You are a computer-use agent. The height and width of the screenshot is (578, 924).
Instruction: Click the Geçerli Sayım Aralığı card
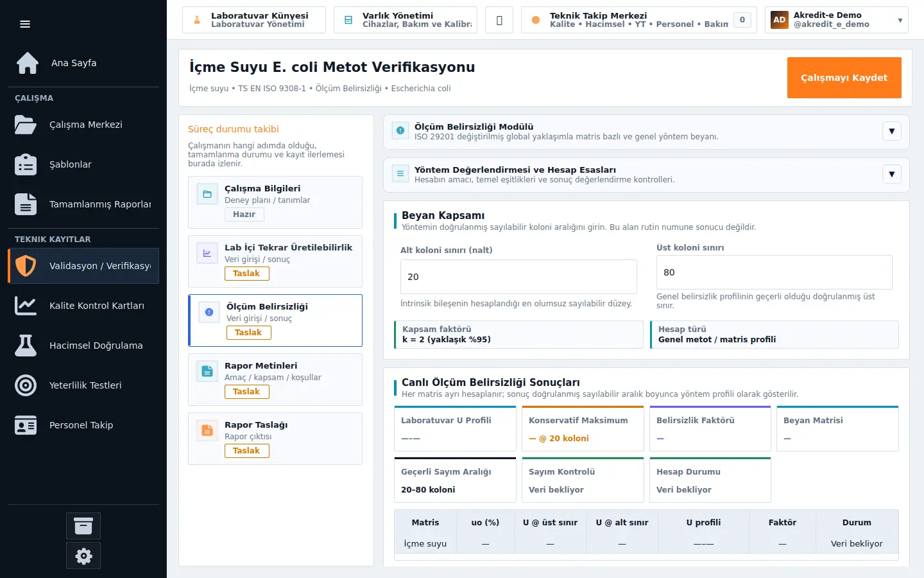coord(455,480)
